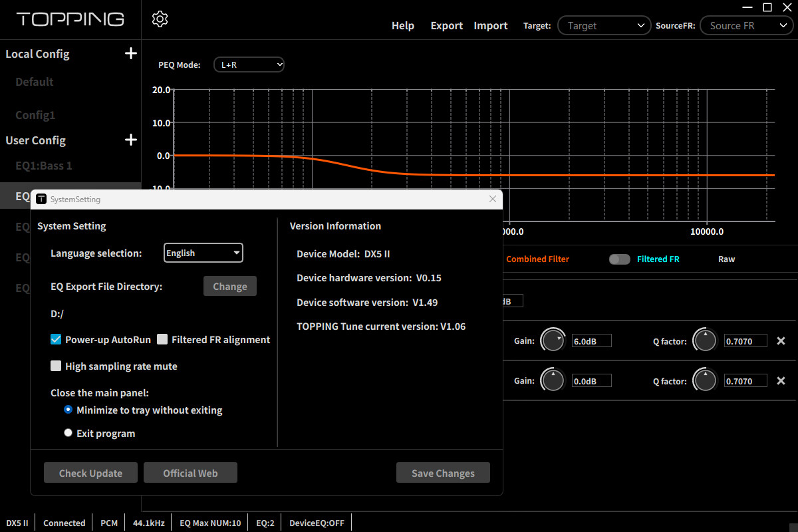The width and height of the screenshot is (798, 532).
Task: Click Device software version V1.49 text
Action: point(367,302)
